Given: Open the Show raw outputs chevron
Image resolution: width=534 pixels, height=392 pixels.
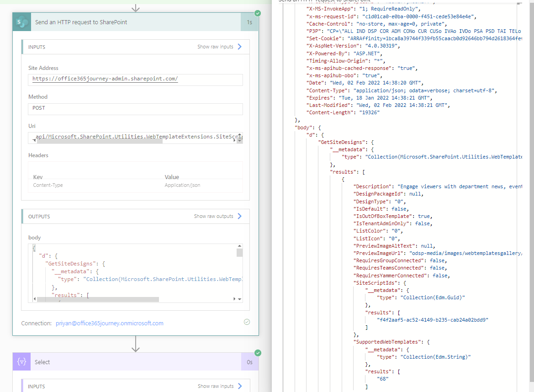Looking at the screenshot, I should [x=240, y=216].
